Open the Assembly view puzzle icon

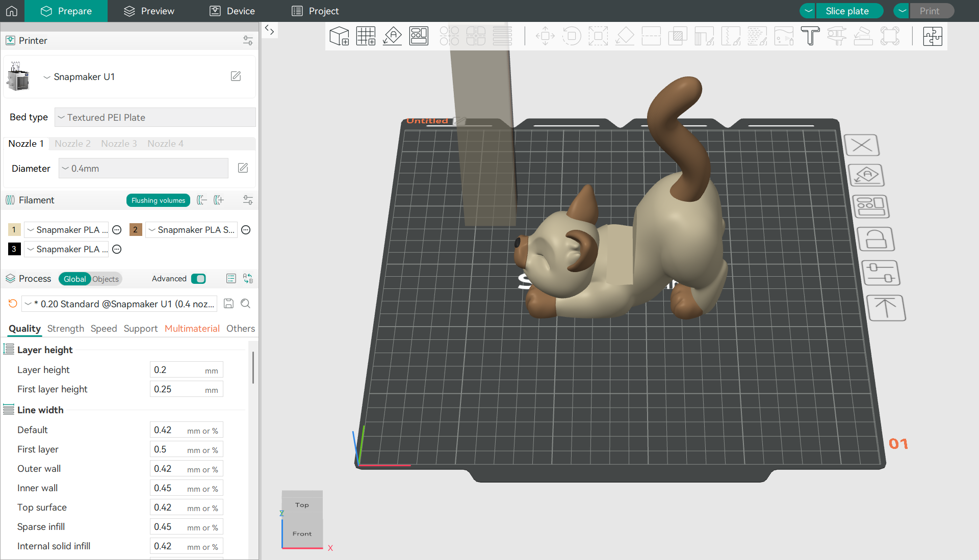pyautogui.click(x=932, y=36)
